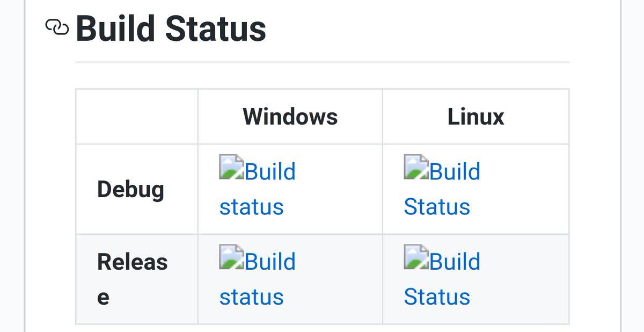Click broken image icon in Windows Debug cell
The width and height of the screenshot is (644, 332).
click(x=232, y=167)
